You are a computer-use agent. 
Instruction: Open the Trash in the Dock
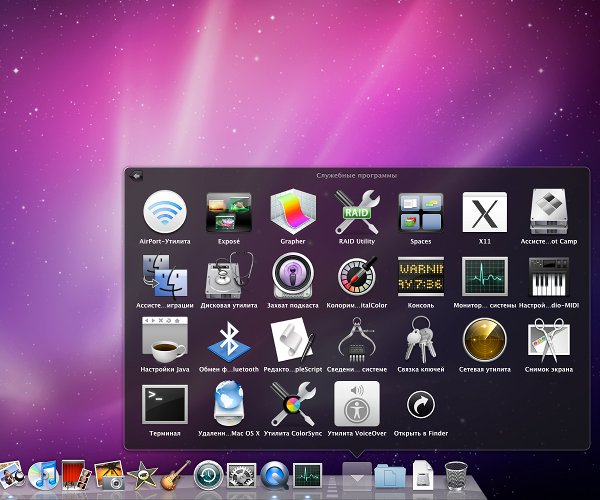coord(456,476)
